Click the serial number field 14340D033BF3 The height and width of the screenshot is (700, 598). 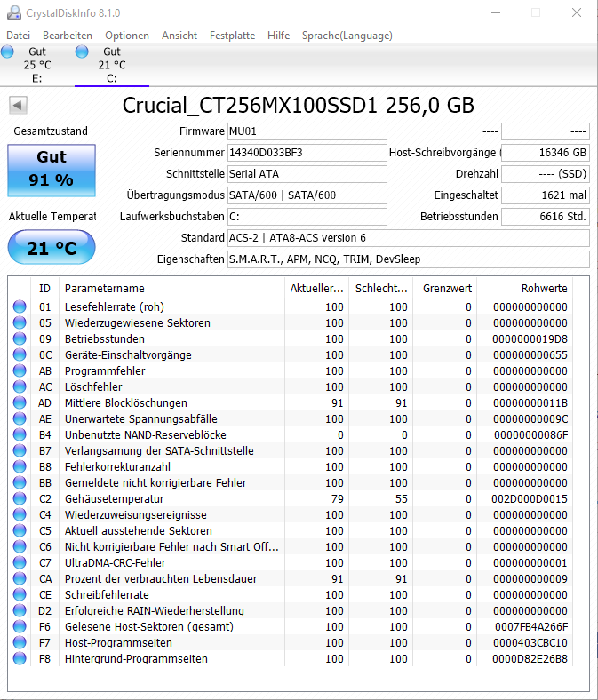click(307, 153)
